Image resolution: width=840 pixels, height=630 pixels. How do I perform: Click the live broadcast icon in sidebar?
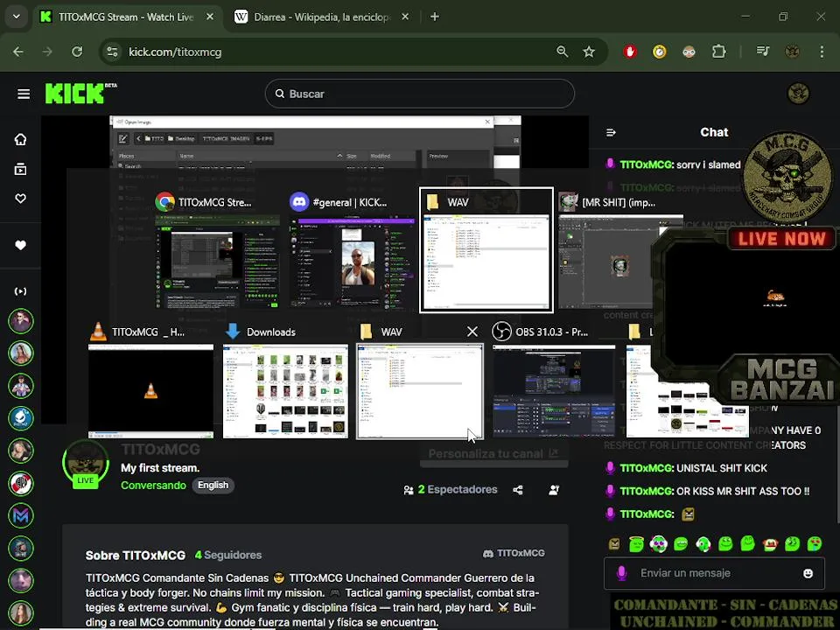pyautogui.click(x=20, y=291)
